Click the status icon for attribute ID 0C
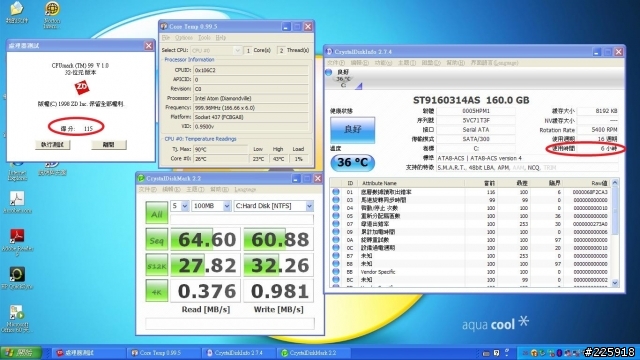 click(x=336, y=247)
